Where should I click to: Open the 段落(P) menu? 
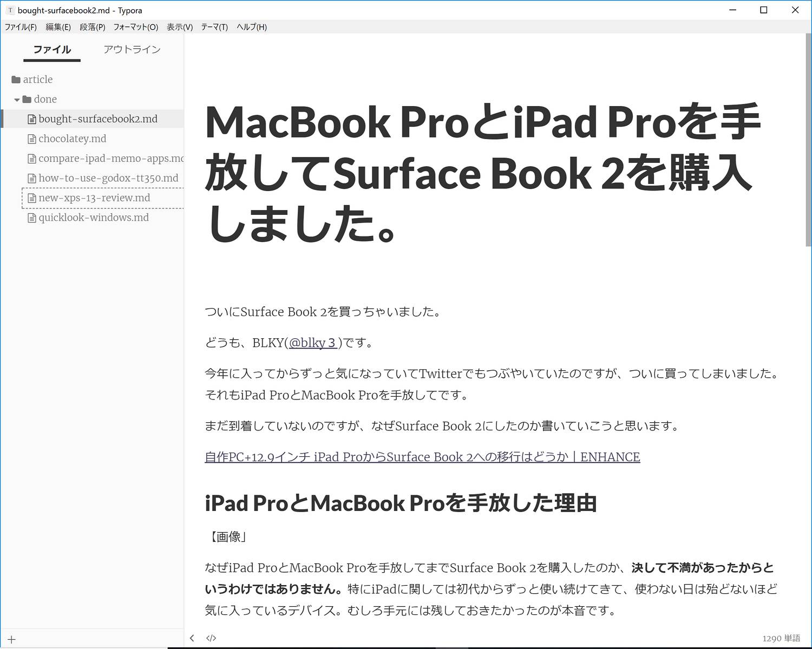(92, 27)
